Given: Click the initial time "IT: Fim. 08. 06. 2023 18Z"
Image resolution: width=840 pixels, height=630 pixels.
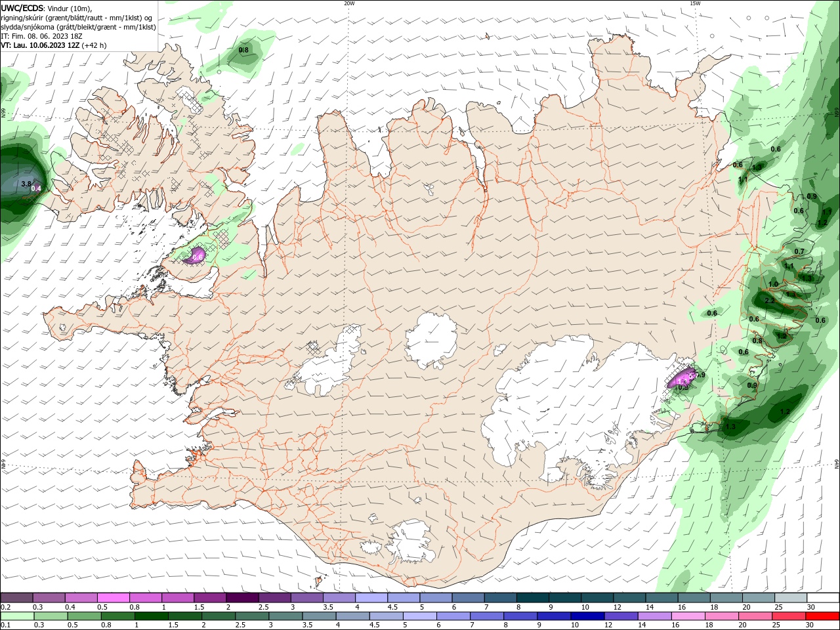Looking at the screenshot, I should tap(42, 36).
